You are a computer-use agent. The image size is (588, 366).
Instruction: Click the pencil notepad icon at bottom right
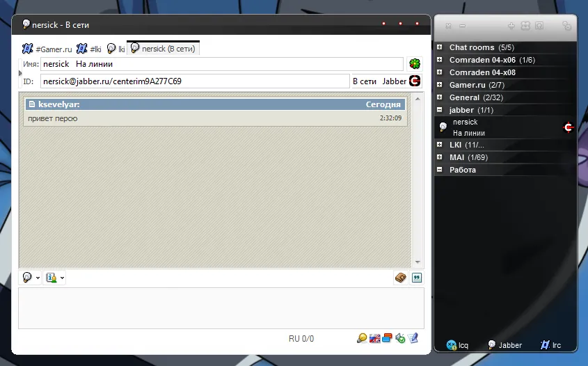tap(413, 339)
